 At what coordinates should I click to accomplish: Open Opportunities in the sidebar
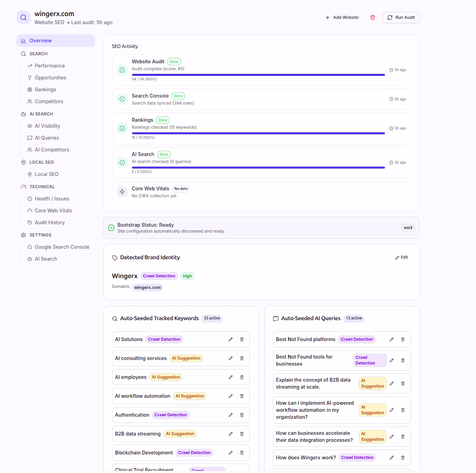click(50, 78)
